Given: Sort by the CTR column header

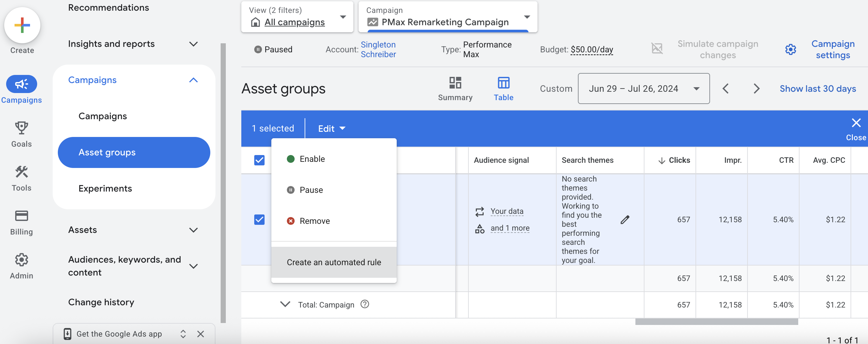Looking at the screenshot, I should pyautogui.click(x=786, y=161).
